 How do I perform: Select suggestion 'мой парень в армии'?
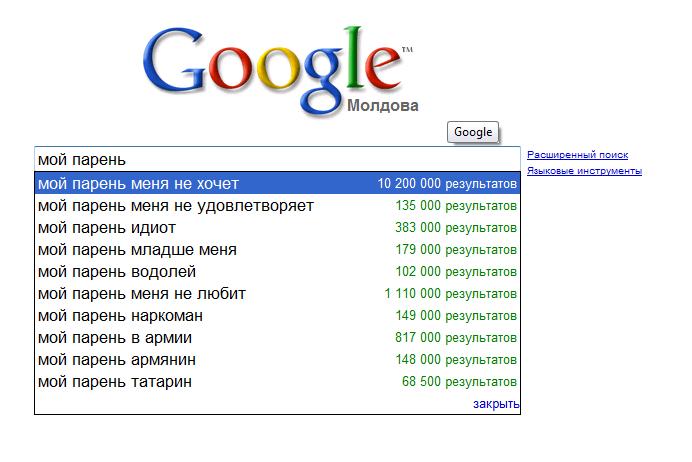277,338
